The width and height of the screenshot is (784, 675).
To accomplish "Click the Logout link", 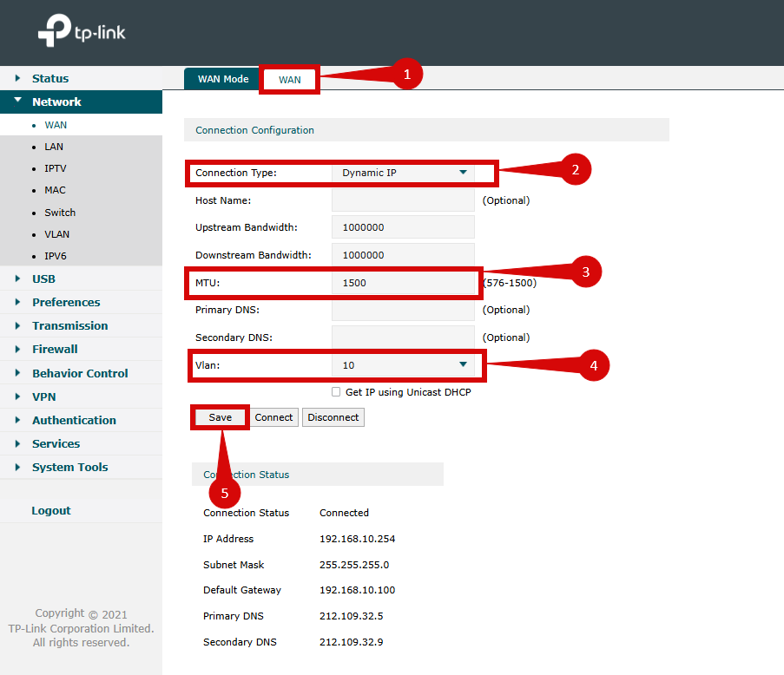I will [51, 510].
